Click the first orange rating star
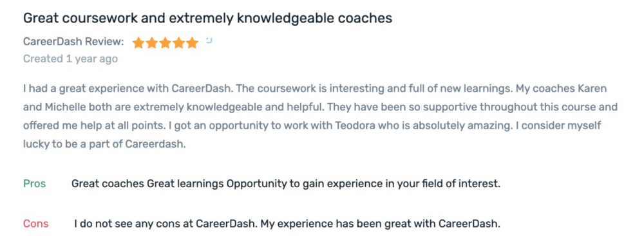The height and width of the screenshot is (236, 644). (x=138, y=42)
